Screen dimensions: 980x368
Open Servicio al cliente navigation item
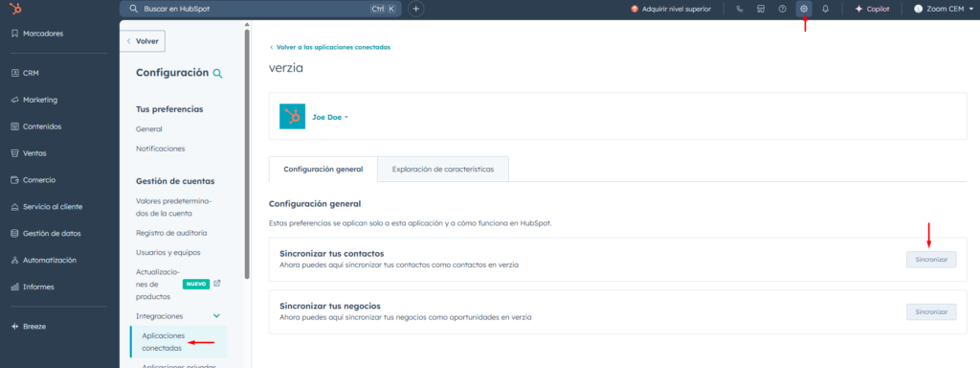click(47, 207)
